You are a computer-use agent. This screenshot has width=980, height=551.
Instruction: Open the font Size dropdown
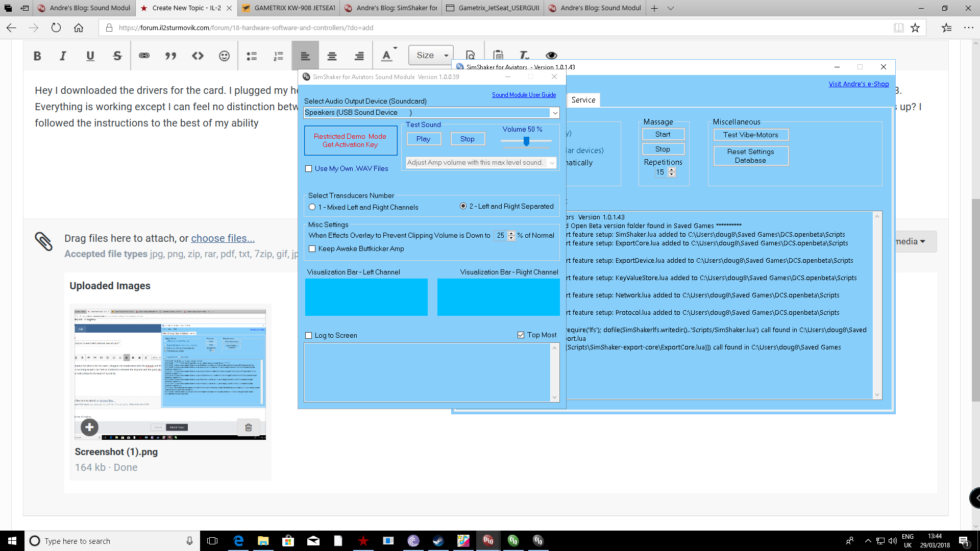tap(431, 56)
